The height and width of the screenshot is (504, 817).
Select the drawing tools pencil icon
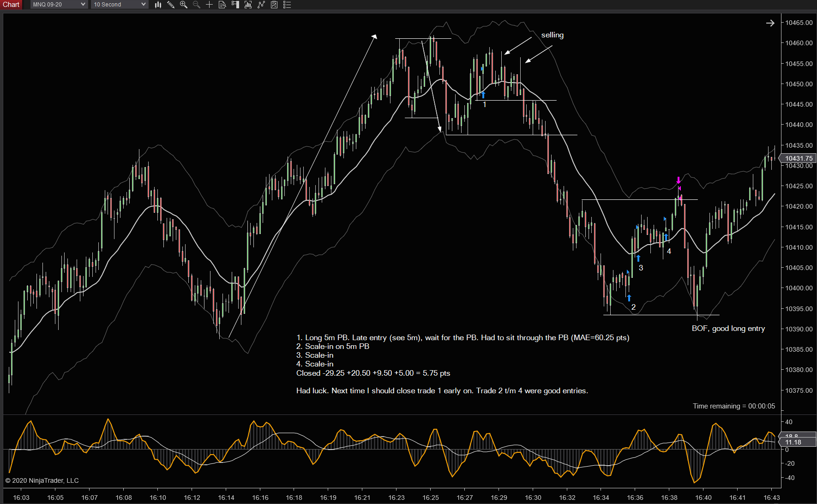[x=171, y=5]
